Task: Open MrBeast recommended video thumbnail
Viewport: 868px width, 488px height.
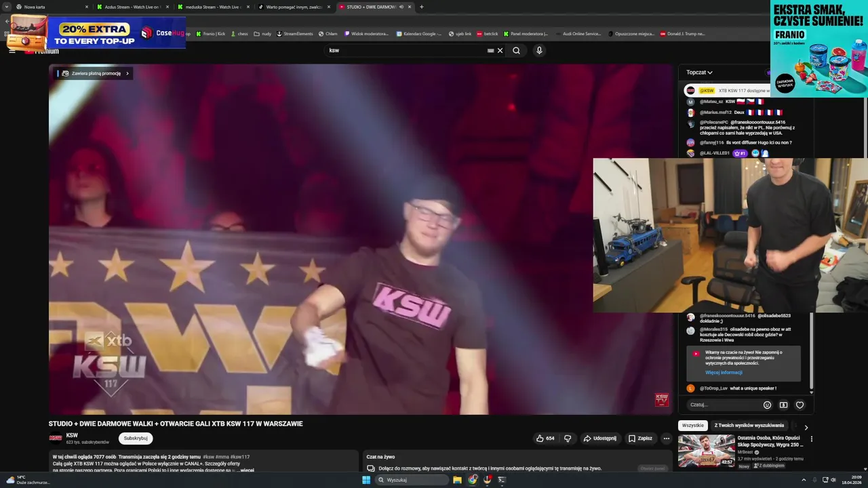Action: tap(706, 450)
